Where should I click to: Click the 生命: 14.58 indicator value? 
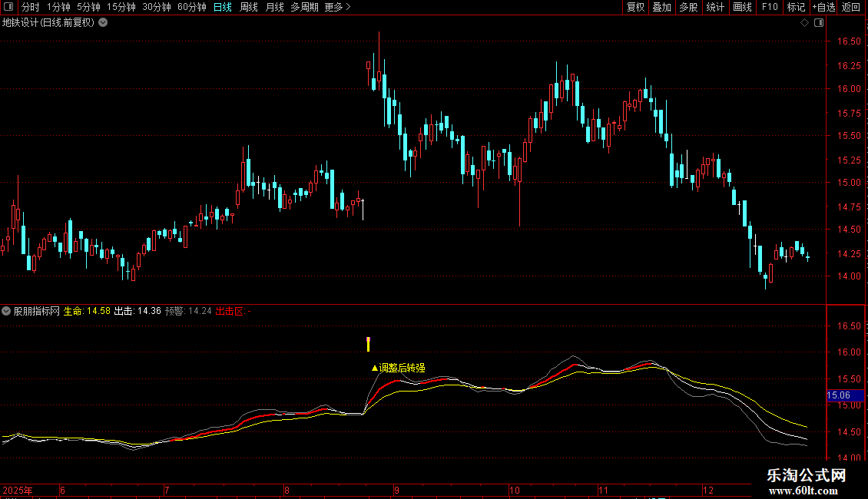[x=87, y=311]
